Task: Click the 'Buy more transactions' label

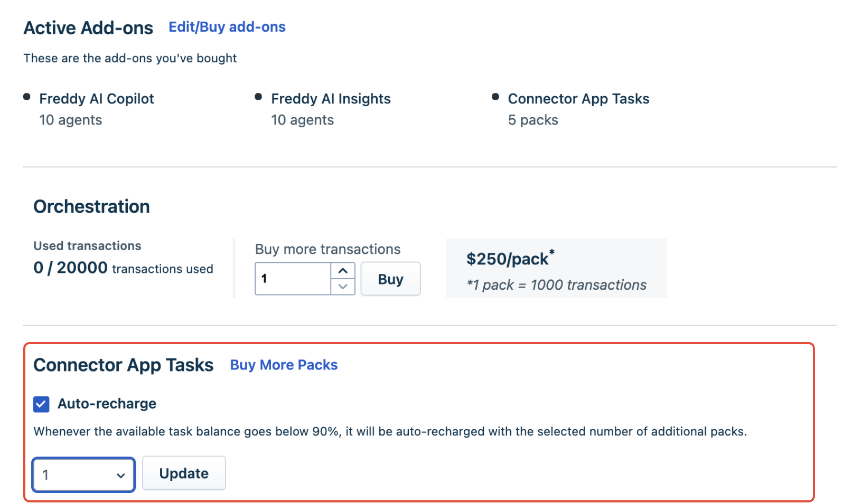Action: pyautogui.click(x=327, y=249)
